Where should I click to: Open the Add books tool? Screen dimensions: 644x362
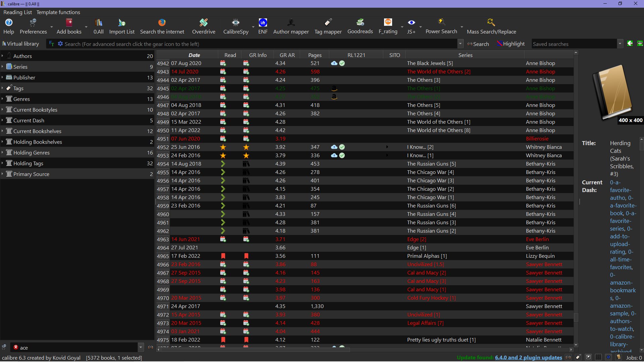click(69, 26)
